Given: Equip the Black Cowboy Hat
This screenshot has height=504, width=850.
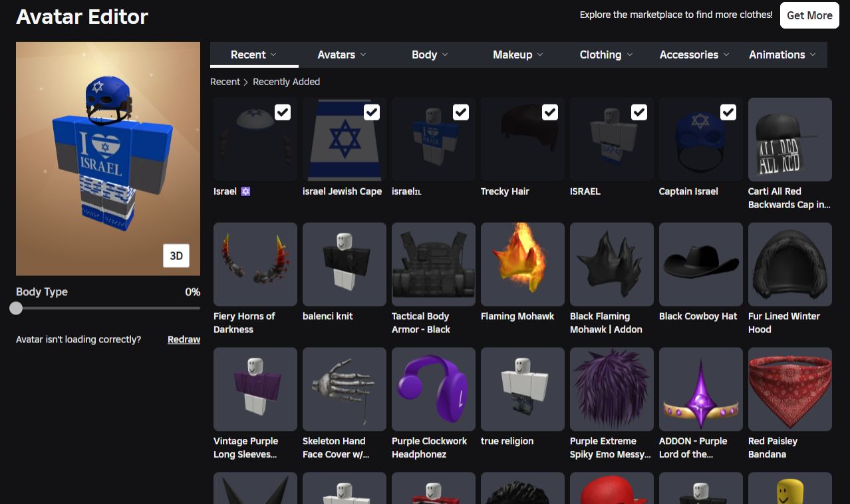Looking at the screenshot, I should click(x=701, y=264).
